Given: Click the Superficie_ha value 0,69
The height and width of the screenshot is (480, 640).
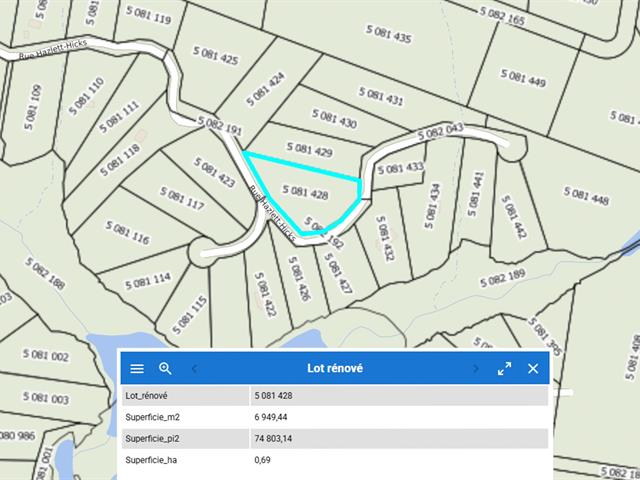Looking at the screenshot, I should pos(263,460).
